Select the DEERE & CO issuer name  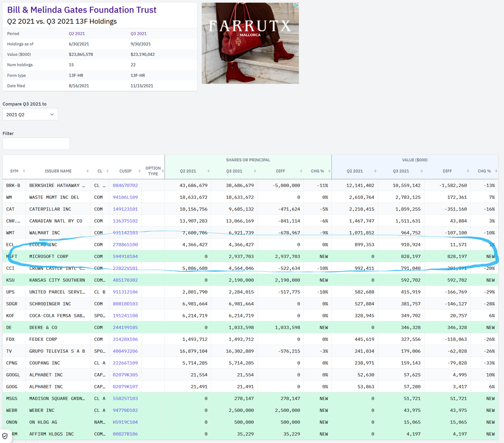pos(43,327)
